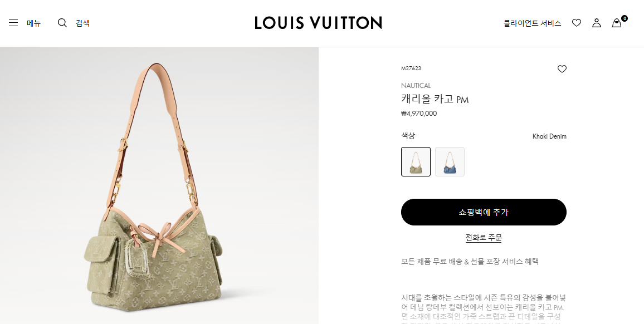Viewport: 644px width, 324px height.
Task: Click the 메뉴 menu label
Action: pyautogui.click(x=33, y=23)
